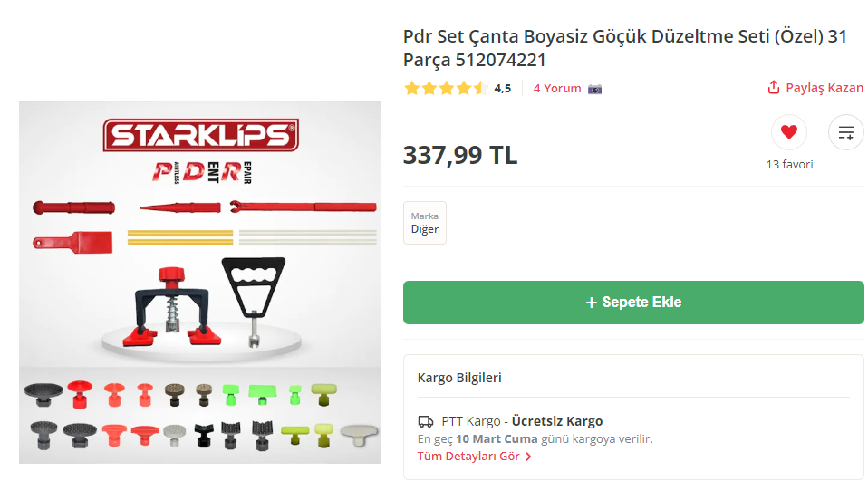The height and width of the screenshot is (481, 868).
Task: Click the Kargo Bilgileri heading
Action: [459, 378]
